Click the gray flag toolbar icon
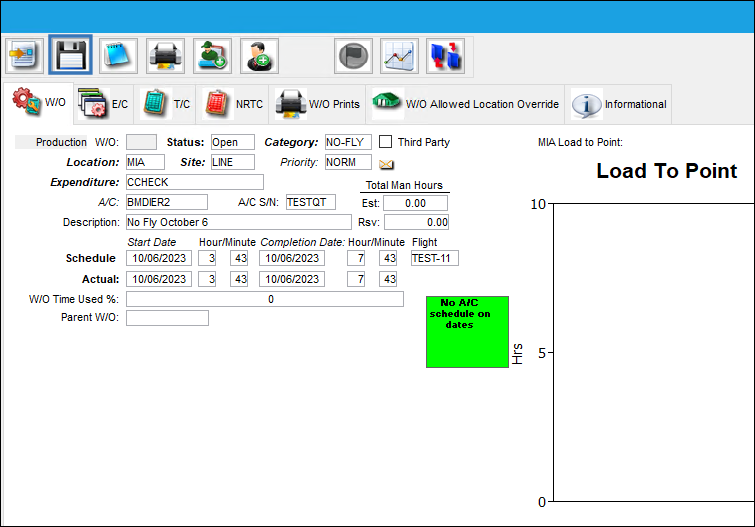 (353, 56)
